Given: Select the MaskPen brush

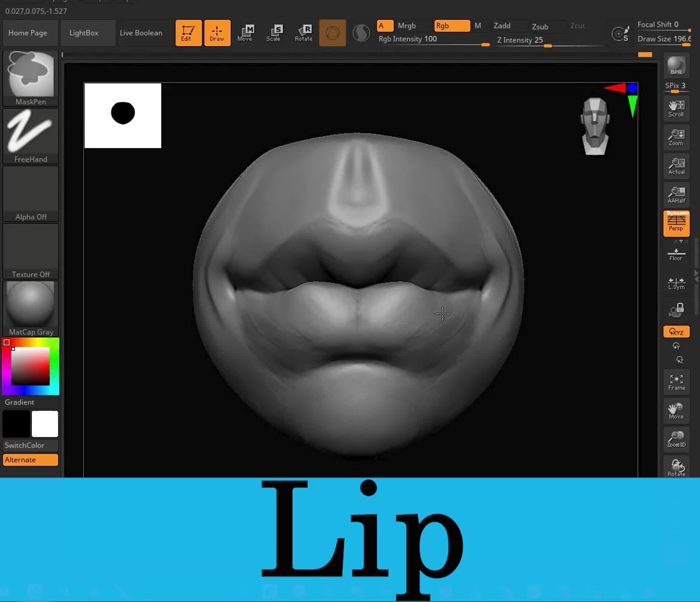Looking at the screenshot, I should [x=30, y=77].
